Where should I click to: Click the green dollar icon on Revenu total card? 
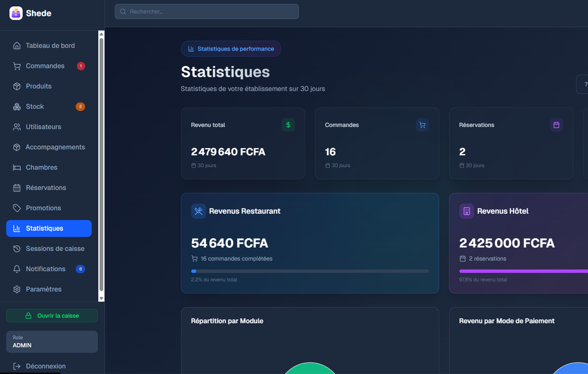(288, 125)
